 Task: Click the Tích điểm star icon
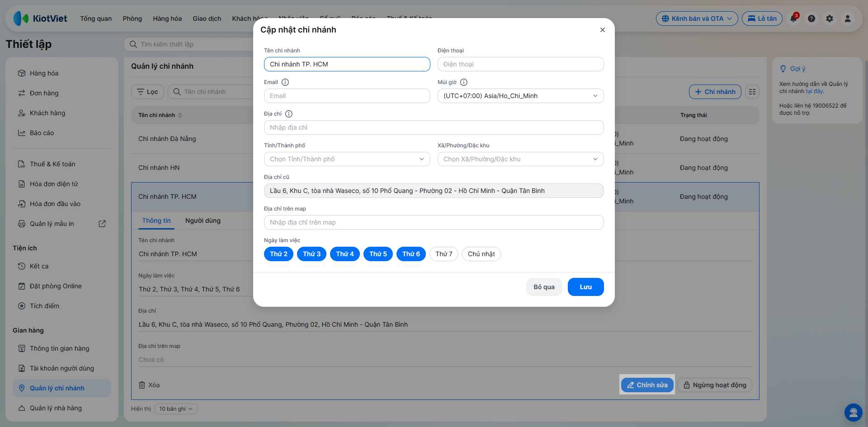pyautogui.click(x=21, y=306)
